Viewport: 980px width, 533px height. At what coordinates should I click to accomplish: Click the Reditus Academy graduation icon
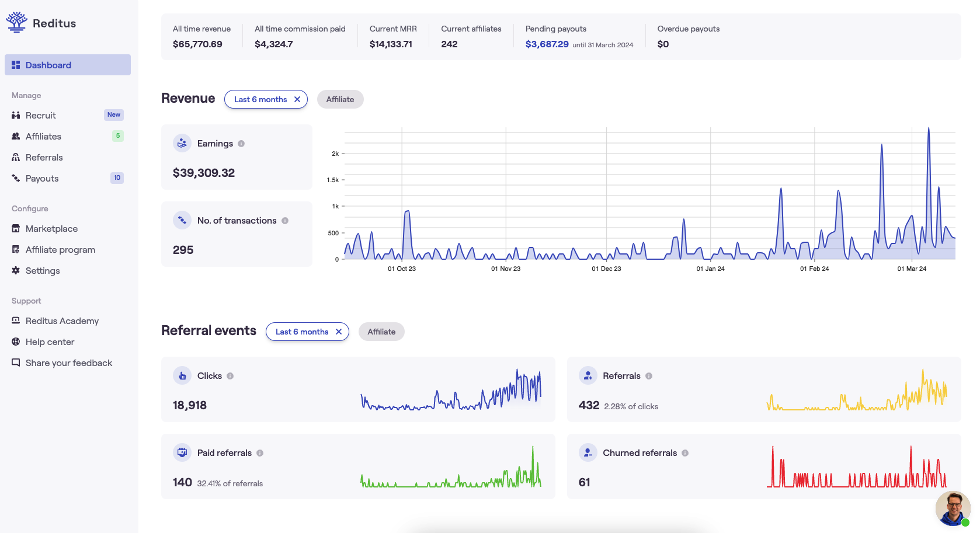pos(15,321)
